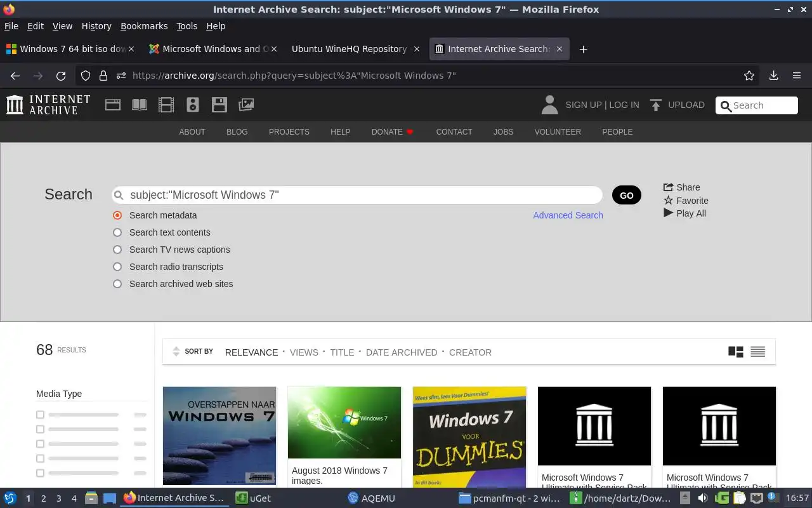Open the Web (Wayback) media icon
This screenshot has height=508, width=812.
[113, 105]
